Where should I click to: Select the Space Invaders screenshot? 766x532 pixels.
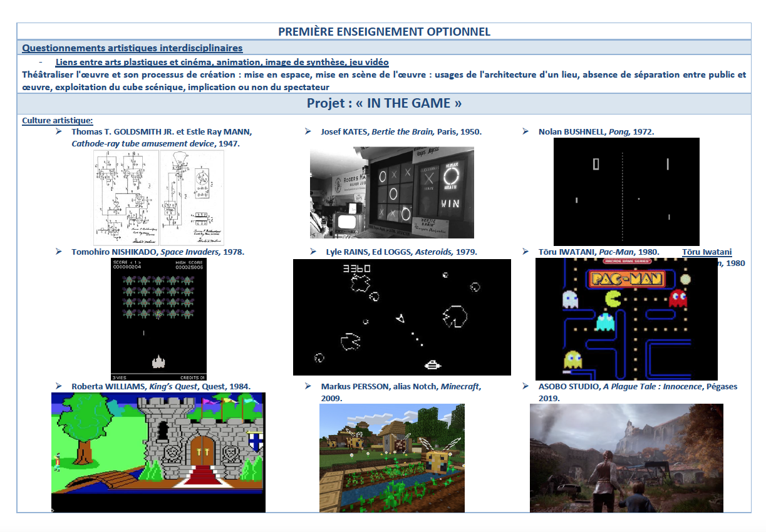(158, 319)
